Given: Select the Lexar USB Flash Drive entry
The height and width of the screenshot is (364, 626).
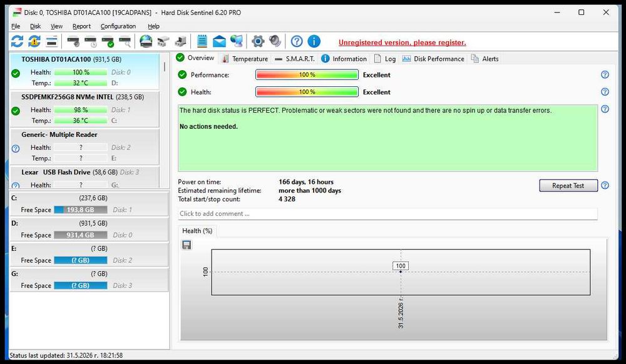Looking at the screenshot, I should (85, 177).
